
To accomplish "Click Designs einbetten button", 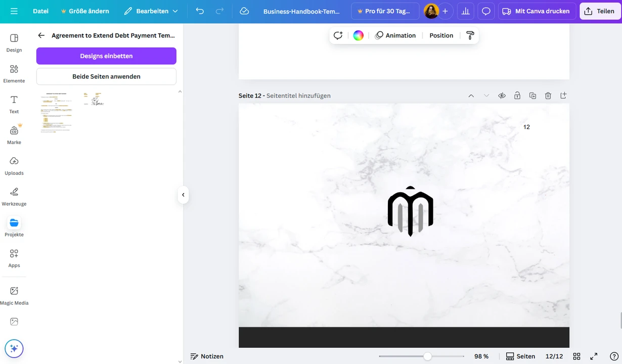I will pyautogui.click(x=106, y=56).
